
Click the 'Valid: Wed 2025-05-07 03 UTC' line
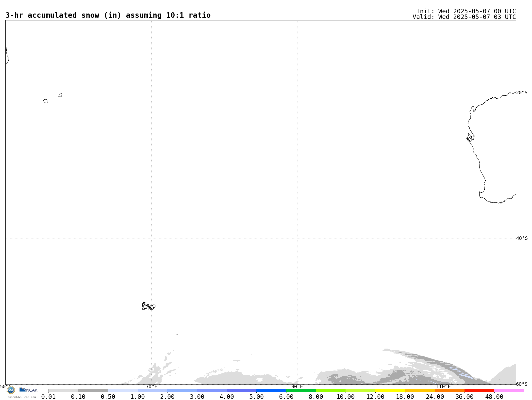tap(464, 17)
